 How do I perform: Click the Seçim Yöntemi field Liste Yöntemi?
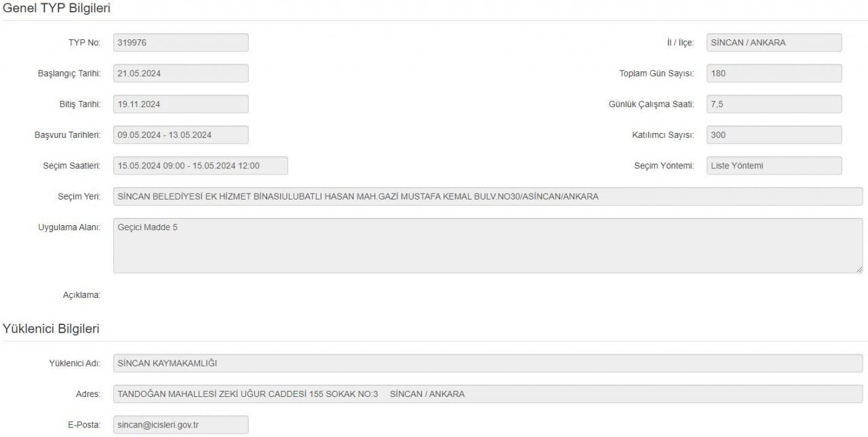[774, 166]
